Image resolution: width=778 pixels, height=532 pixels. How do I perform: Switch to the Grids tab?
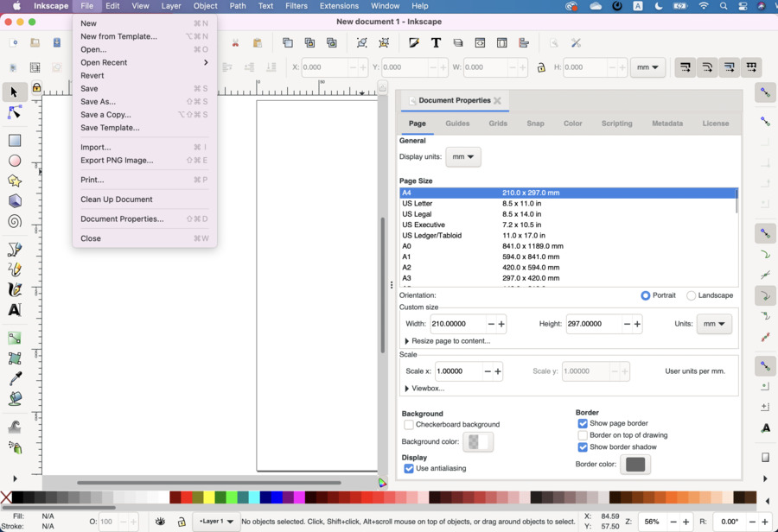tap(498, 123)
